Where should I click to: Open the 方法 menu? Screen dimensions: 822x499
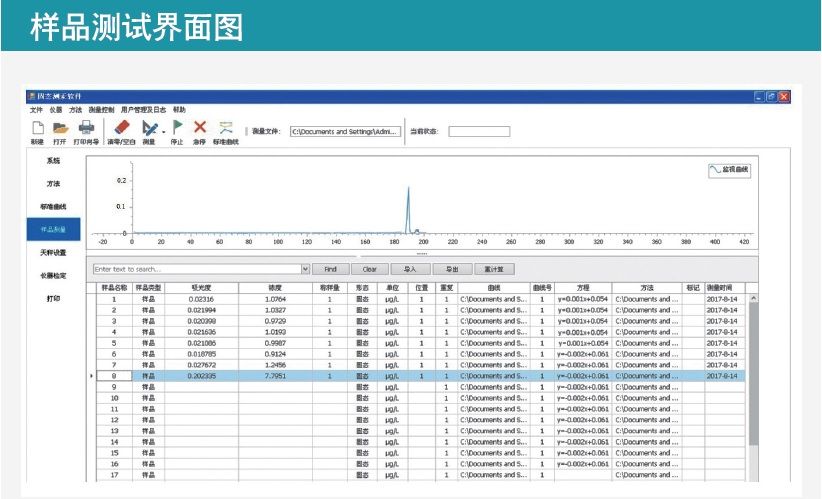click(x=75, y=110)
